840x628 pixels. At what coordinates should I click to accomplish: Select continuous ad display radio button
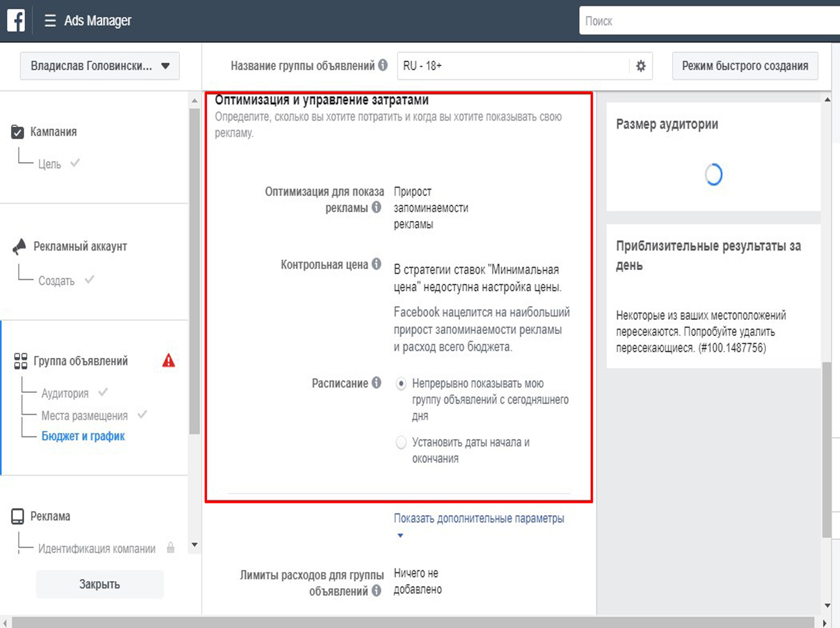(x=401, y=384)
